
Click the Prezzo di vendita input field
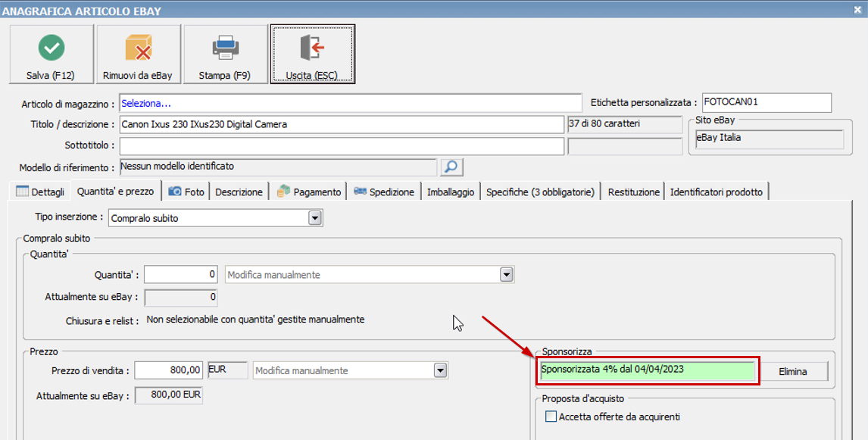click(x=170, y=370)
